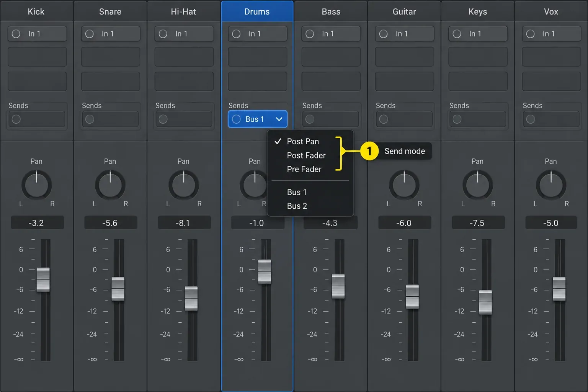Click the Guitar pan knob
Screen dimensions: 588x392
(404, 185)
